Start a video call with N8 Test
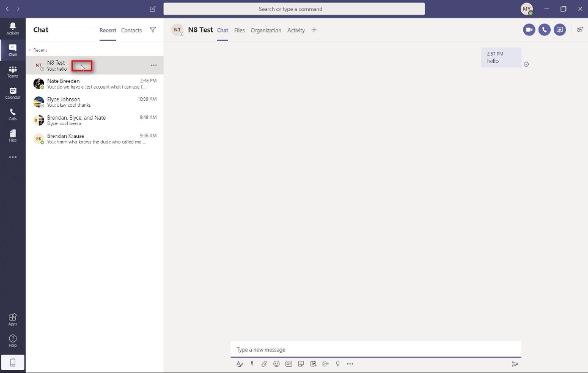 529,29
